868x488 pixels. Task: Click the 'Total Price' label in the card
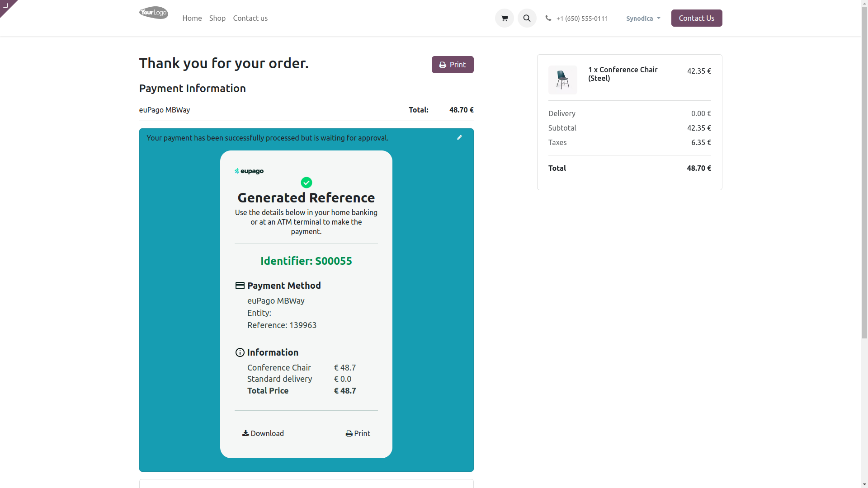pos(268,391)
